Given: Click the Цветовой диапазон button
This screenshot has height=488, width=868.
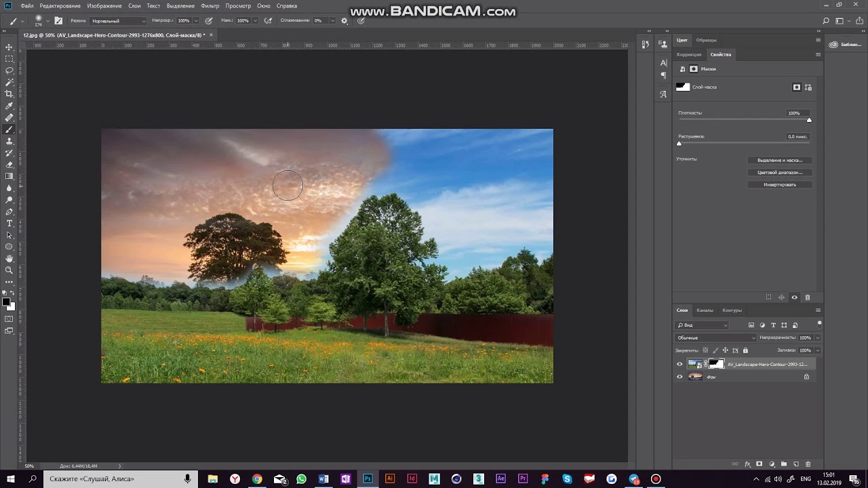Looking at the screenshot, I should click(x=780, y=173).
